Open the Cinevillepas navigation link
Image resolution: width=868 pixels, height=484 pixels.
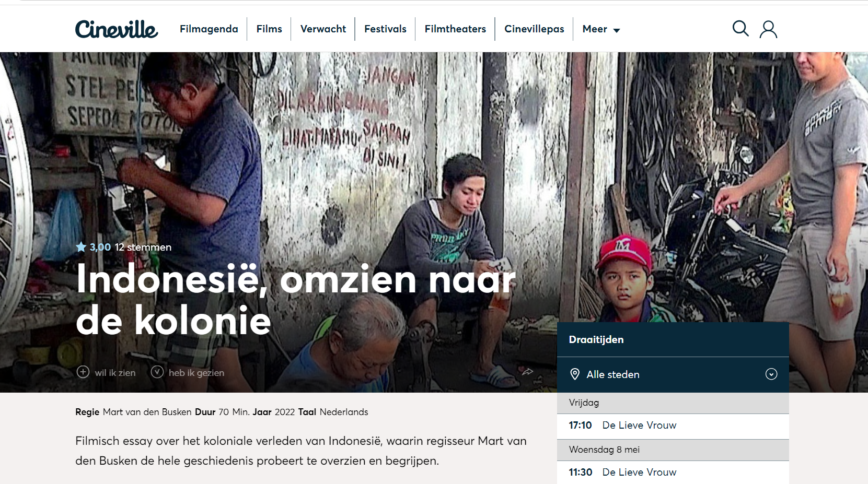(534, 29)
